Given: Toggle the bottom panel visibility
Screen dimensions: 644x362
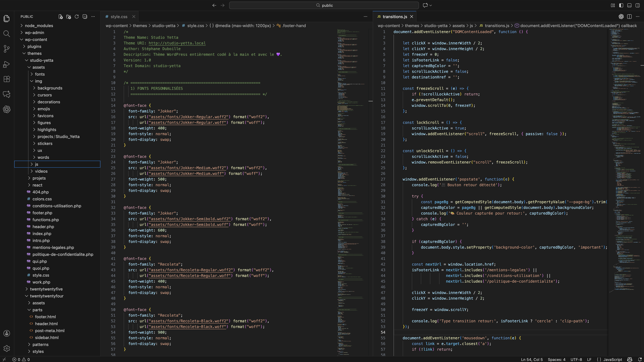Looking at the screenshot, I should [629, 5].
